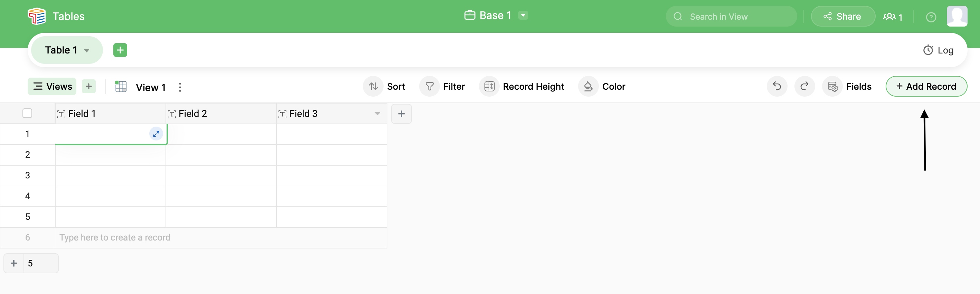Screen dimensions: 980x294
Task: Click the add field plus column button
Action: point(401,114)
